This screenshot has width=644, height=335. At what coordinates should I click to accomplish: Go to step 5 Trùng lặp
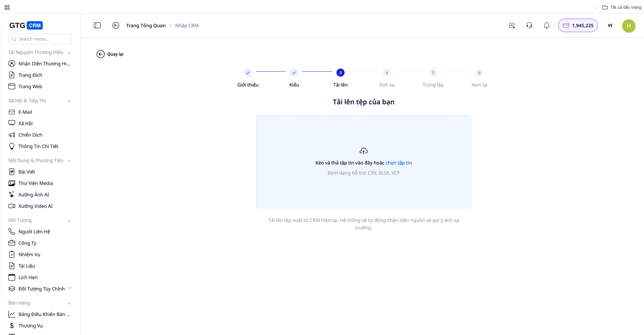point(433,73)
